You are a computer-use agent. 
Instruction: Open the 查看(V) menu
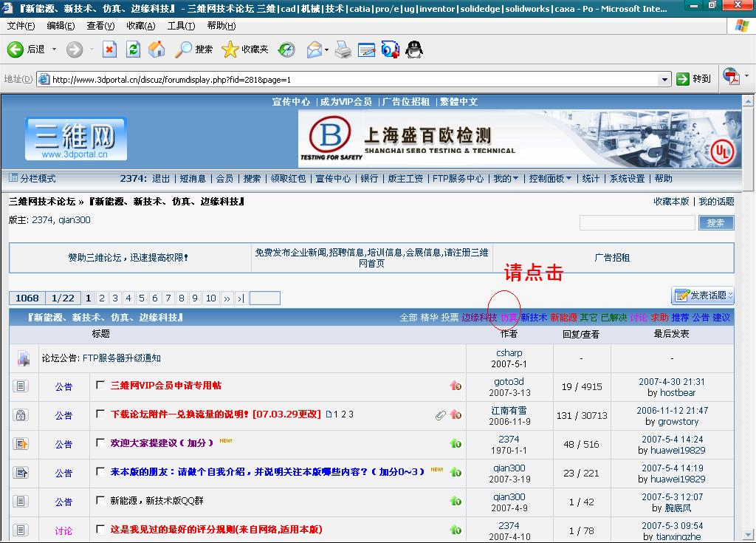100,26
